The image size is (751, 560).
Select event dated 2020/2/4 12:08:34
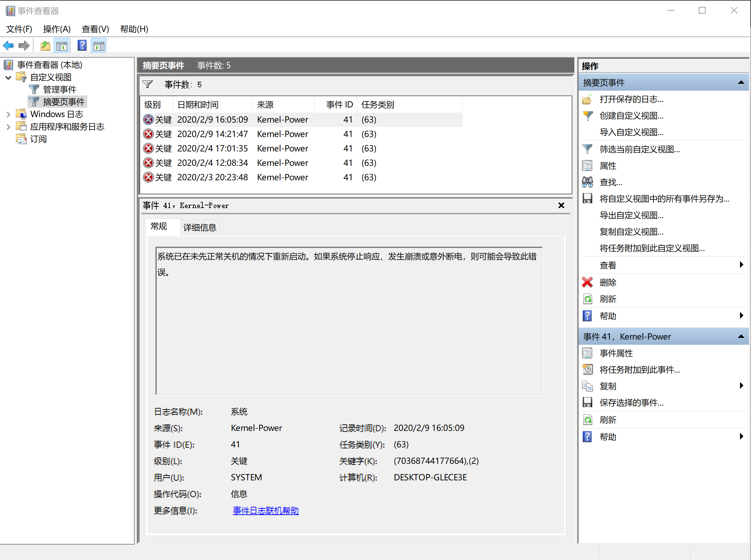302,163
